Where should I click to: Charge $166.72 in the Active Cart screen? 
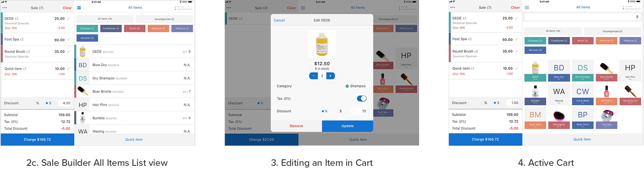click(485, 139)
